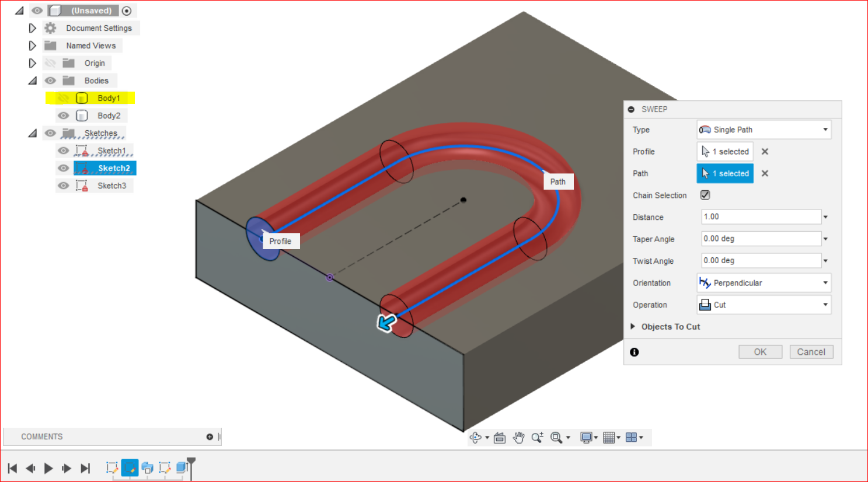The width and height of the screenshot is (868, 482).
Task: Click the extrude feature icon in the timeline
Action: coord(182,467)
